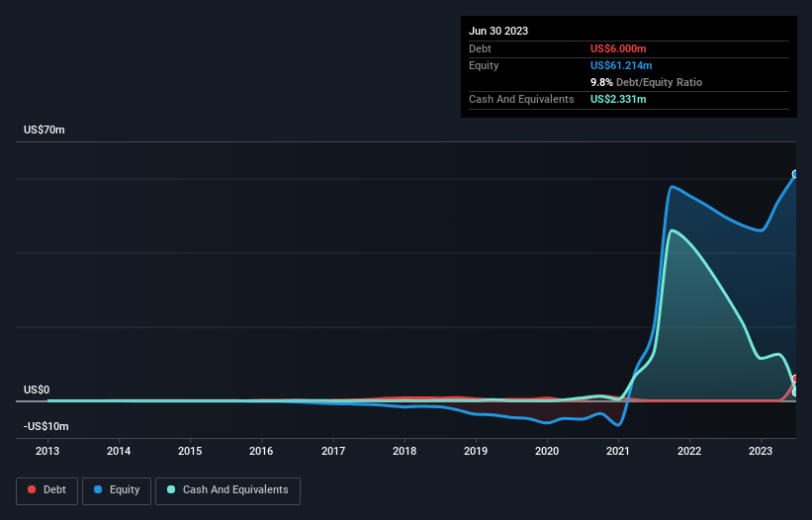
Task: Select the blue Equity endpoint marker
Action: point(795,174)
